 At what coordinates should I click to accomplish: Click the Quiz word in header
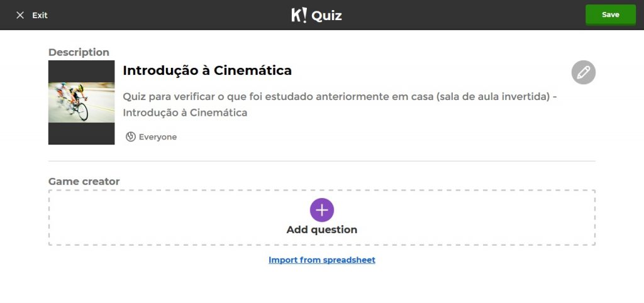tap(327, 16)
